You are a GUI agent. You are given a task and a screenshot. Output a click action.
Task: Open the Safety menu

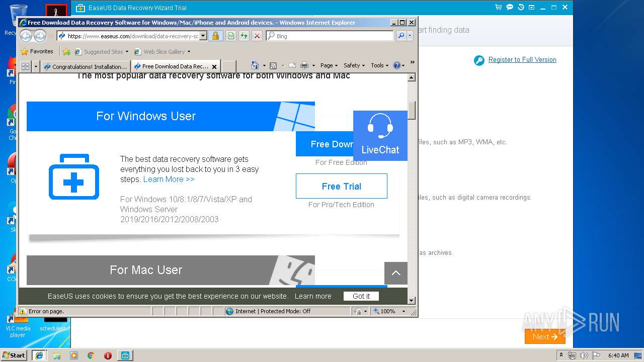354,65
